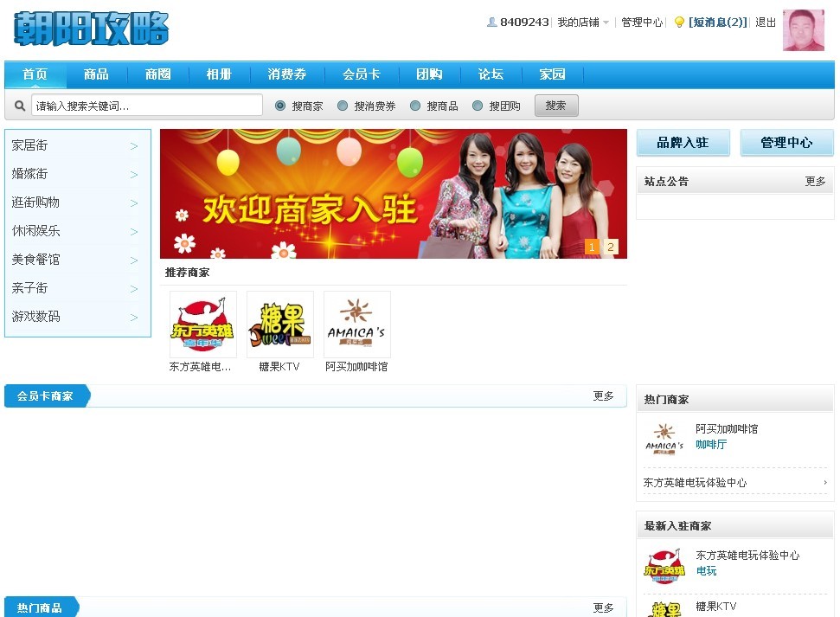Open 阿买加咖啡馆 name in 热门商家
Image resolution: width=840 pixels, height=617 pixels.
pos(727,429)
